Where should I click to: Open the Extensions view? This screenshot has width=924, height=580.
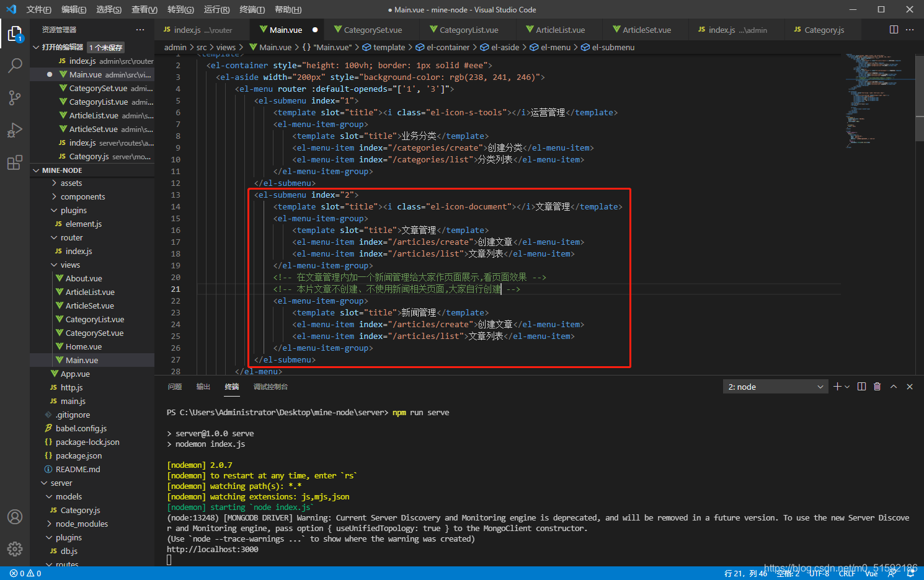point(15,163)
